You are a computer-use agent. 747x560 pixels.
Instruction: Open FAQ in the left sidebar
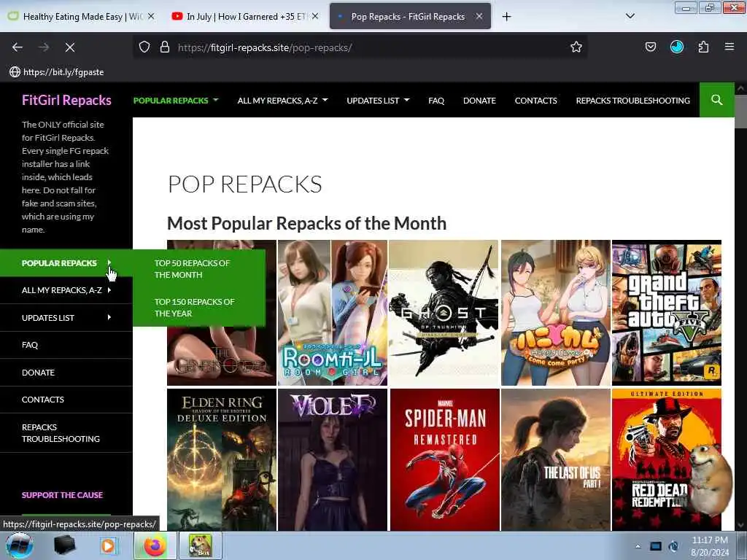[x=29, y=345]
